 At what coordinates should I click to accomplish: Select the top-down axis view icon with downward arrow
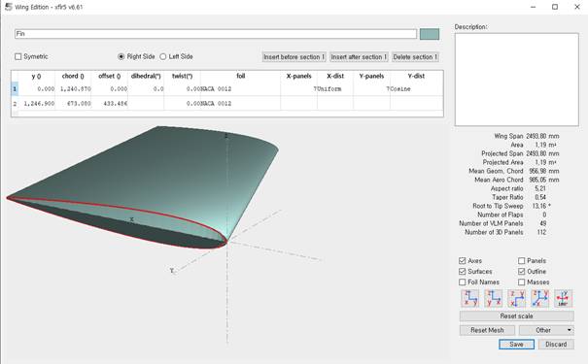point(516,298)
